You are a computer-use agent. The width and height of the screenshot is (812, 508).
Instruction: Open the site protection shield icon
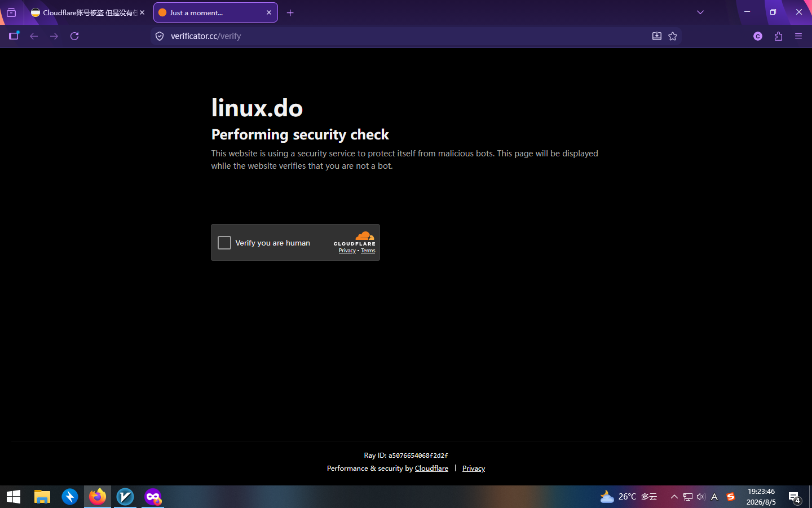click(160, 36)
